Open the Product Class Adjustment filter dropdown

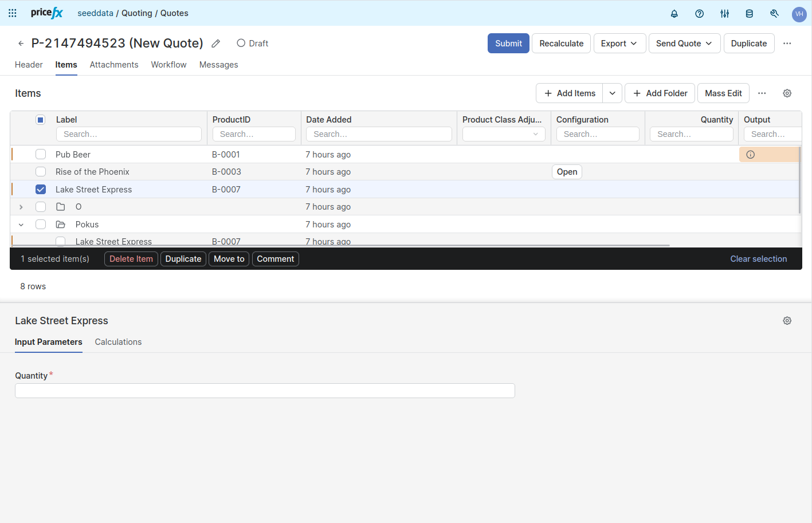[x=504, y=134]
